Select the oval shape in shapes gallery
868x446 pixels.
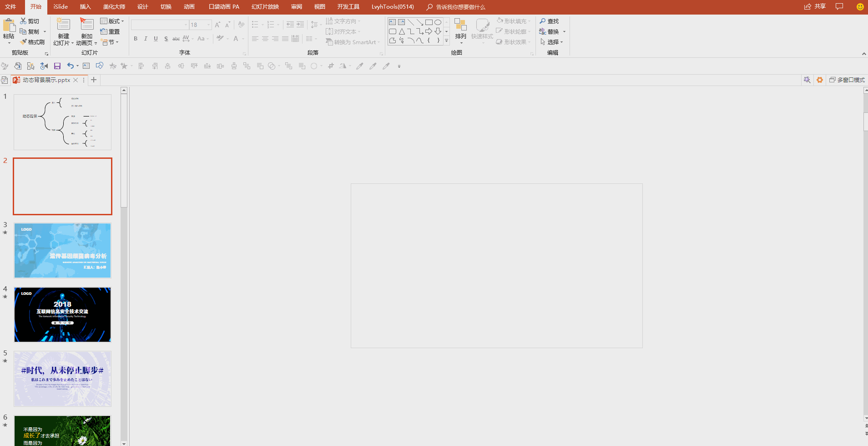pyautogui.click(x=438, y=22)
